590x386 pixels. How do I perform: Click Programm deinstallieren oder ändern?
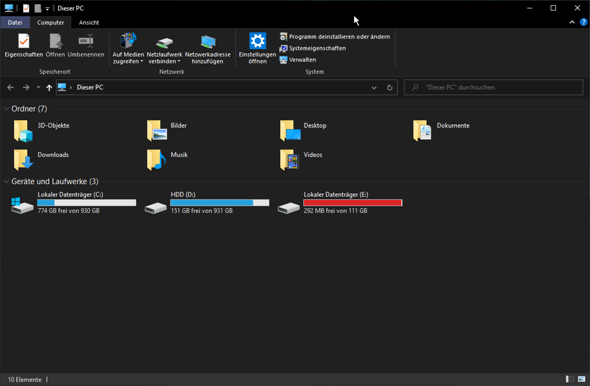click(335, 36)
